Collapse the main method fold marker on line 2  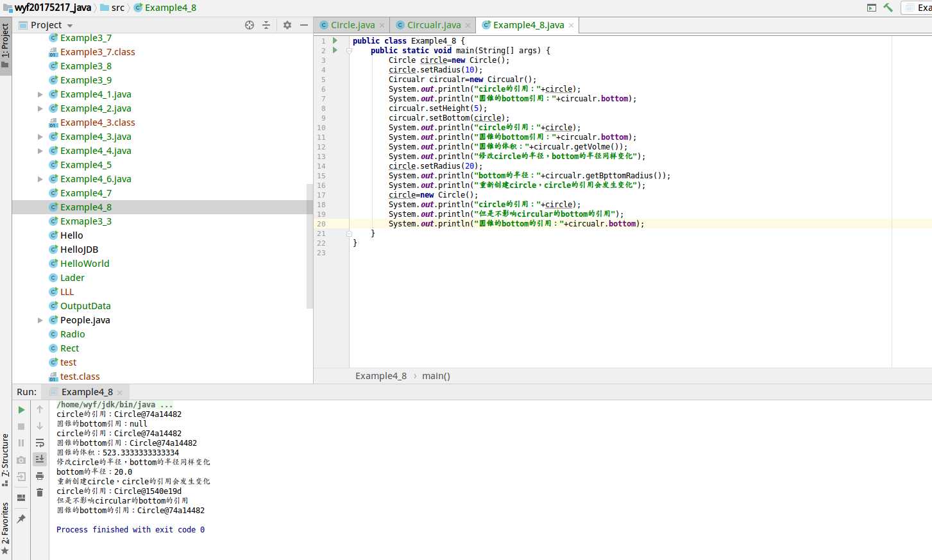point(349,50)
